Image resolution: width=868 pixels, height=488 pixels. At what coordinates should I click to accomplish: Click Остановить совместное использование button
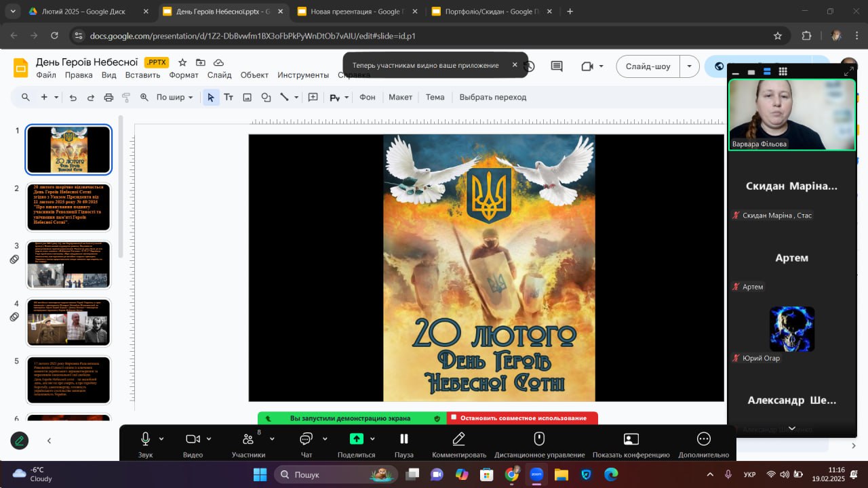click(x=522, y=418)
